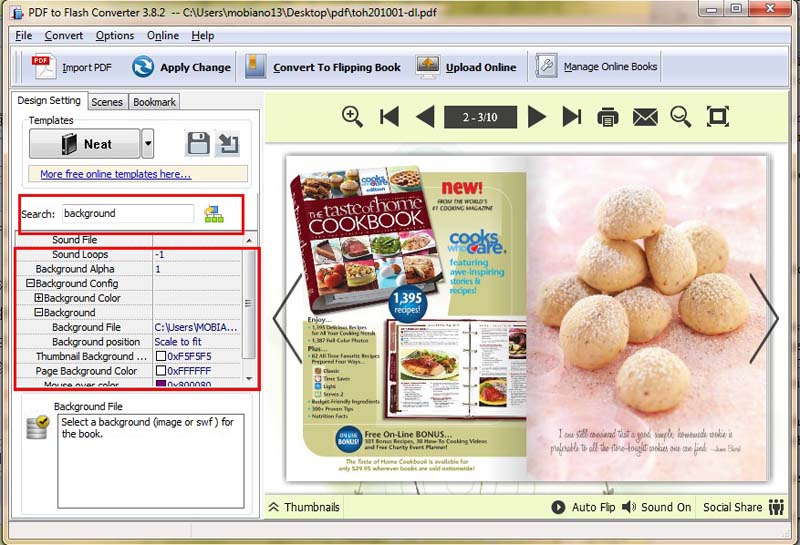This screenshot has height=545, width=800.
Task: Zoom in with the magnifier plus icon
Action: click(x=353, y=116)
